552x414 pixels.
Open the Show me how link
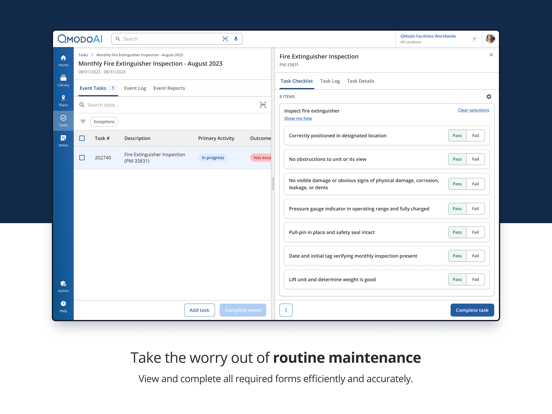click(298, 119)
